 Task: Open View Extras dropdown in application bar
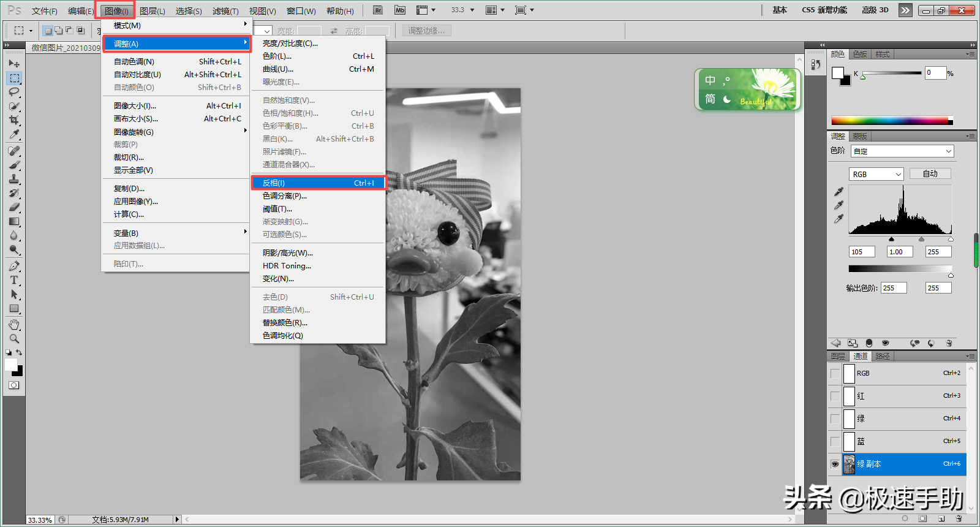426,10
